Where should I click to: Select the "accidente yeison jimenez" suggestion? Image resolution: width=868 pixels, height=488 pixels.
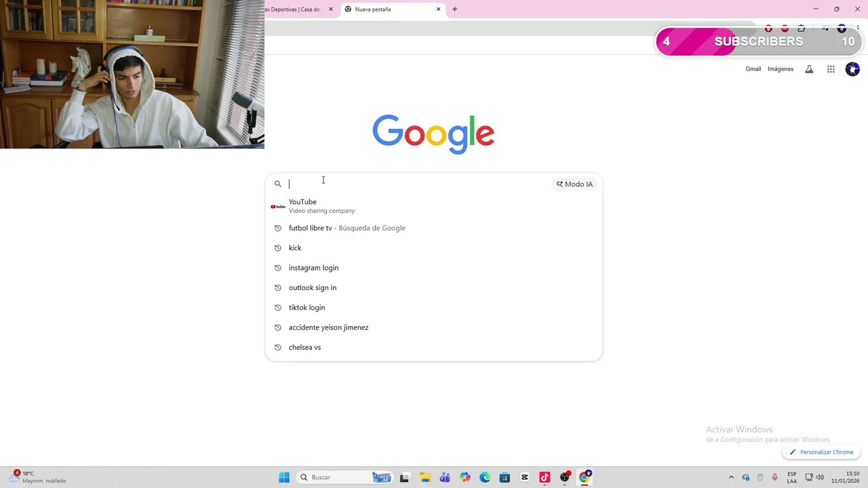coord(433,327)
